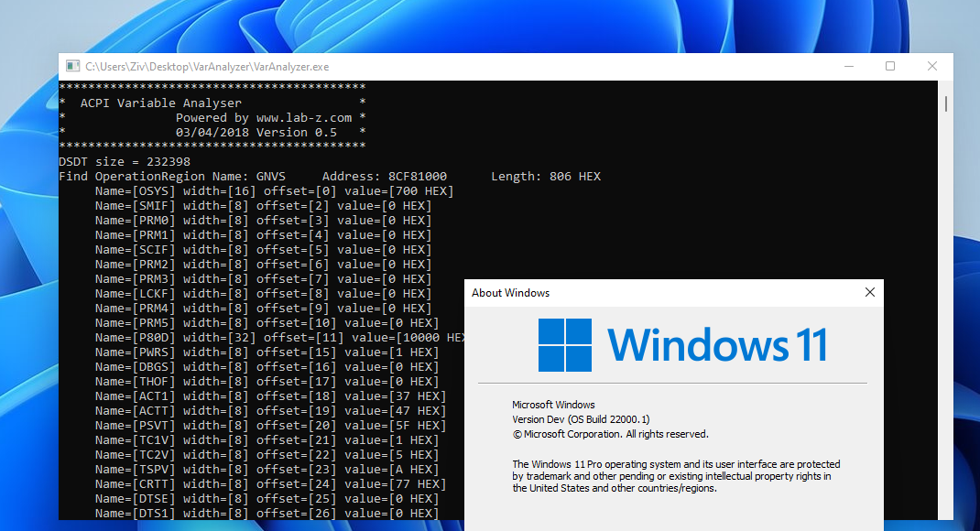
Task: Click the DSDT size = 232398 line
Action: click(125, 162)
